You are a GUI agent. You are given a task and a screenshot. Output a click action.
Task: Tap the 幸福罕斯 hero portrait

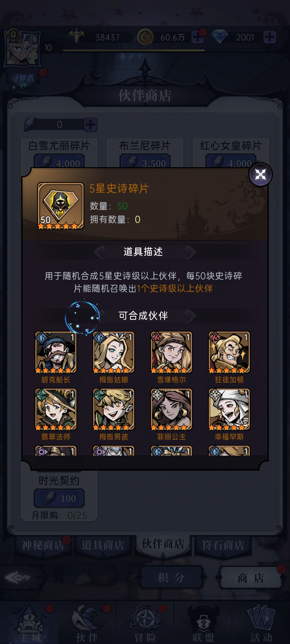tap(229, 409)
